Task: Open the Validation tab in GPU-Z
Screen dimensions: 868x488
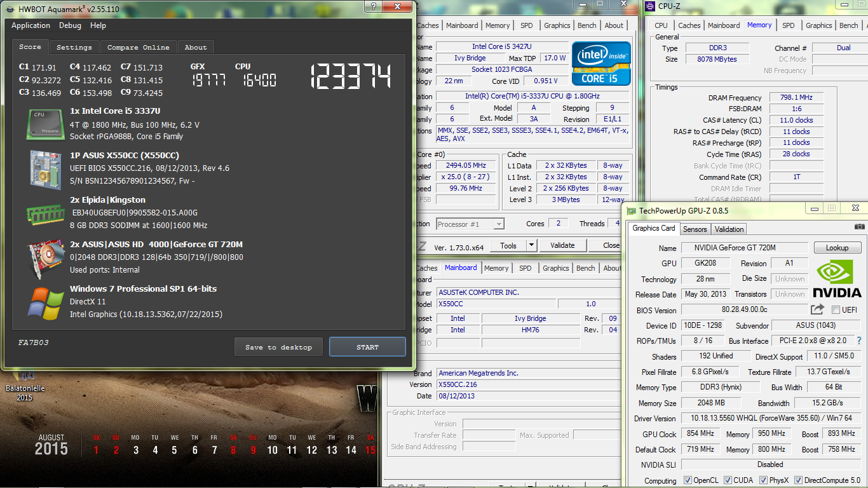Action: point(729,229)
